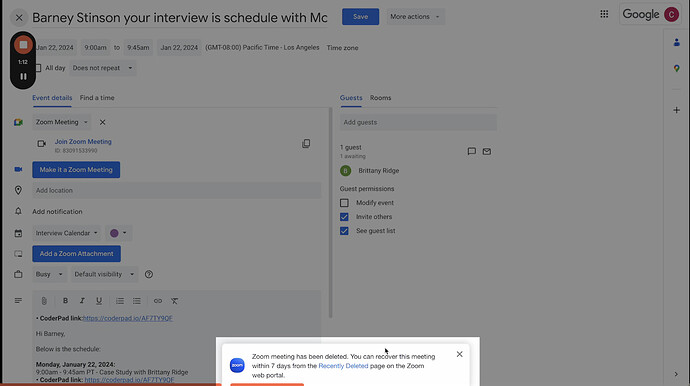Screen dimensions: 690x386
Task: Open the event color swatch picker
Action: tap(118, 233)
